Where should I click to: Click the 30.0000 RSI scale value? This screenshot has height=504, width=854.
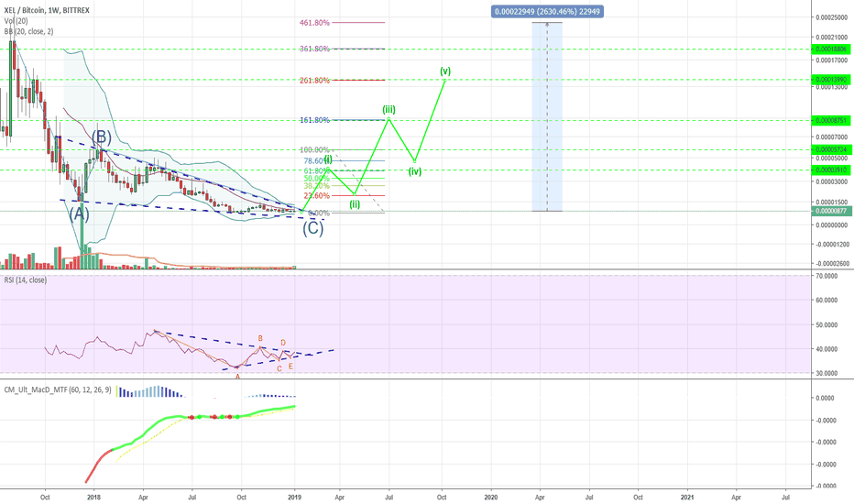pyautogui.click(x=827, y=373)
